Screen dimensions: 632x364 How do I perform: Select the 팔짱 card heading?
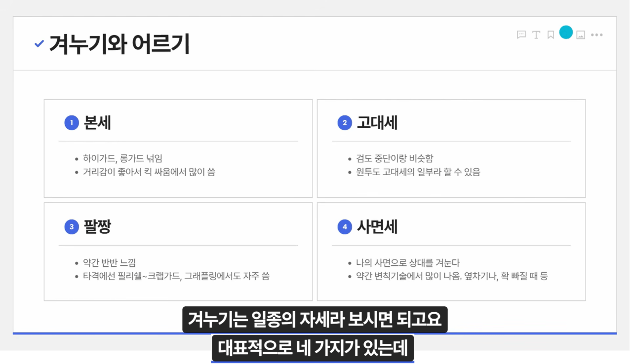click(x=97, y=227)
